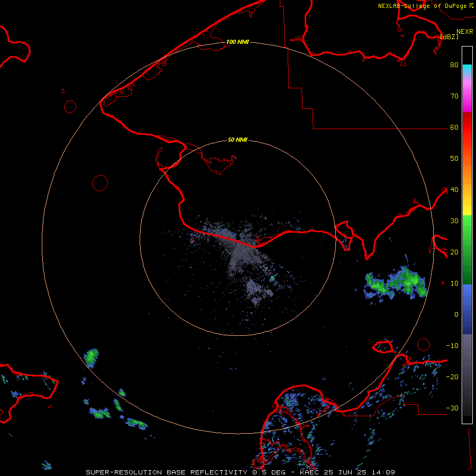Click the reflectivity color scale bar
The width and height of the screenshot is (476, 476).
[x=467, y=235]
